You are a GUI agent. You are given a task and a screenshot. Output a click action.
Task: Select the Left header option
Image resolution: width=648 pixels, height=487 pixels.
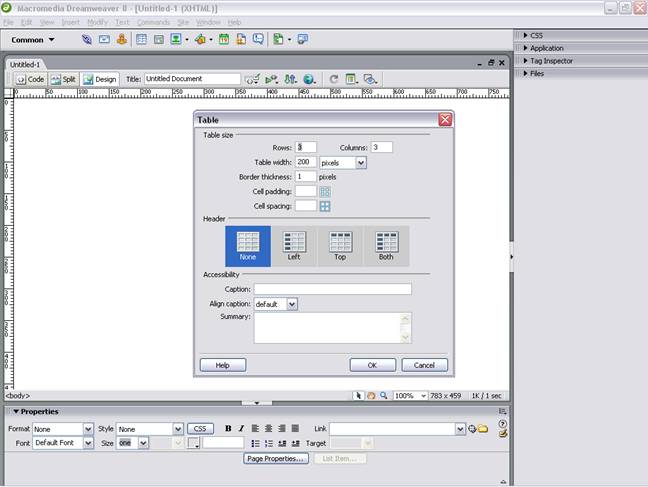tap(294, 246)
